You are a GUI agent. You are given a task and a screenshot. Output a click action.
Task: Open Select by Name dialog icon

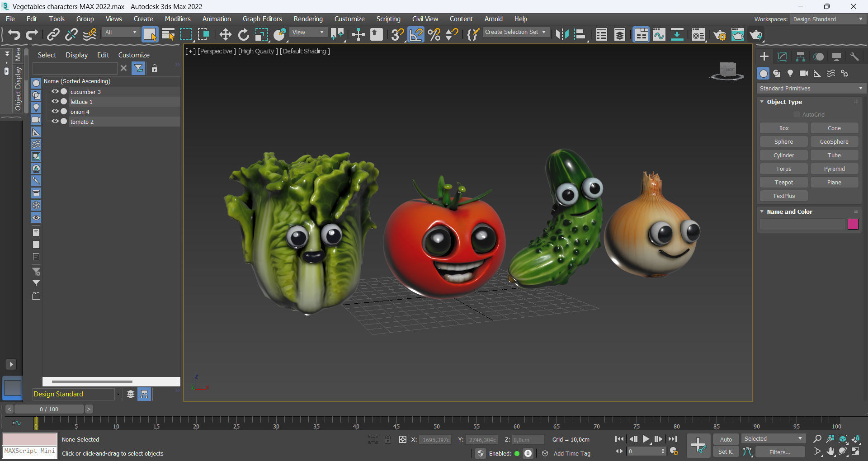click(x=168, y=34)
